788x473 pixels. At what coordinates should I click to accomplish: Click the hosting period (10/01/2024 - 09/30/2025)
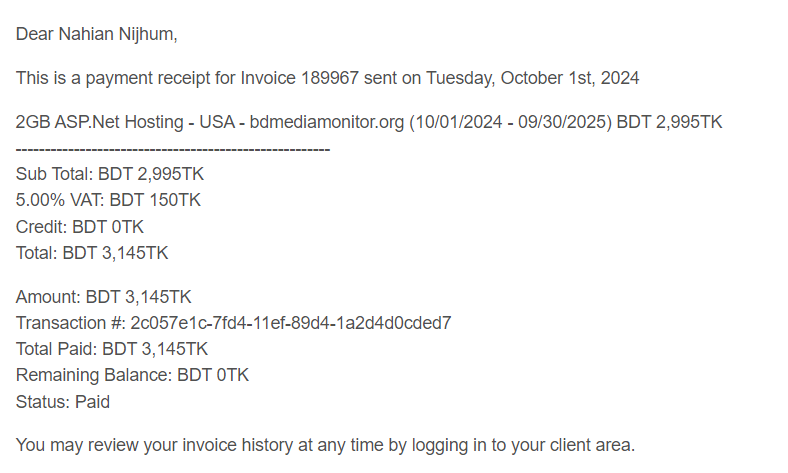pos(511,122)
